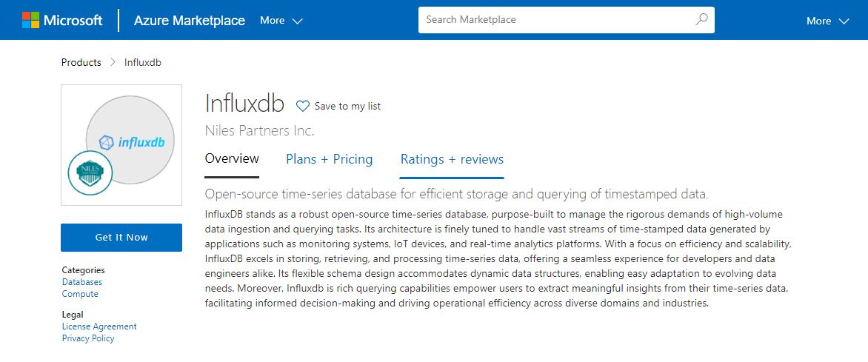Click the Azure Marketplace header title
Viewport: 868px width, 362px height.
click(x=190, y=21)
